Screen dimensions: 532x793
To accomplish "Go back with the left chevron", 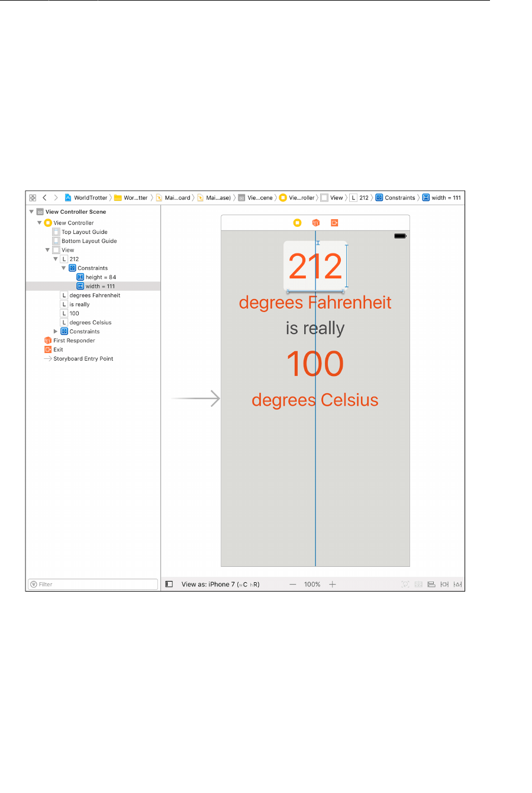I will pos(44,198).
